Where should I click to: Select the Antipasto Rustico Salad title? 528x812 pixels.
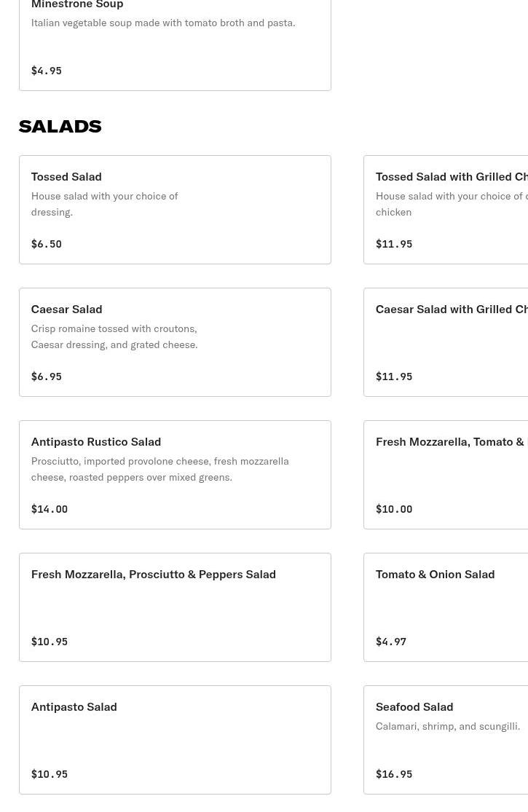[x=96, y=441]
